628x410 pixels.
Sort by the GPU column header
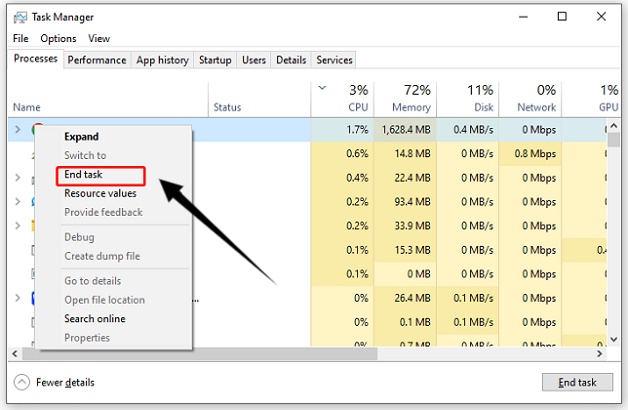pyautogui.click(x=591, y=99)
